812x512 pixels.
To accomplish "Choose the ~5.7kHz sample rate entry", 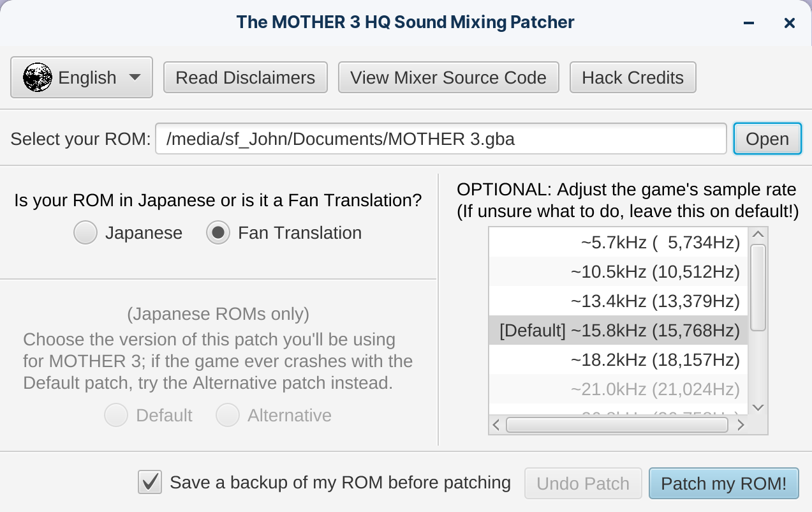I will click(618, 242).
